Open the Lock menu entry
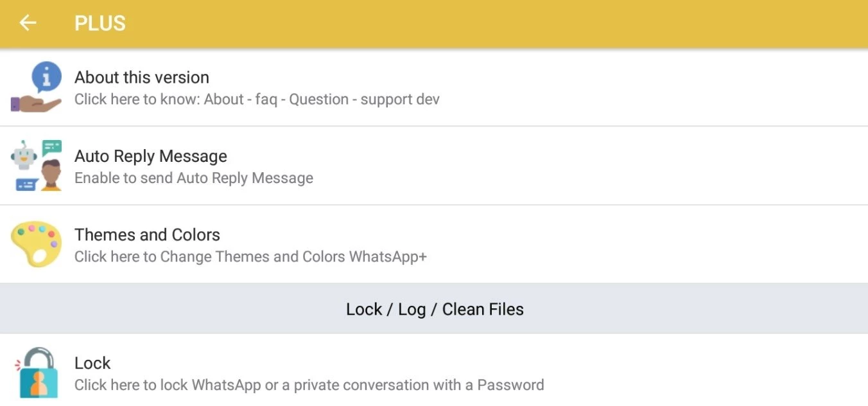The image size is (868, 406). coord(92,363)
